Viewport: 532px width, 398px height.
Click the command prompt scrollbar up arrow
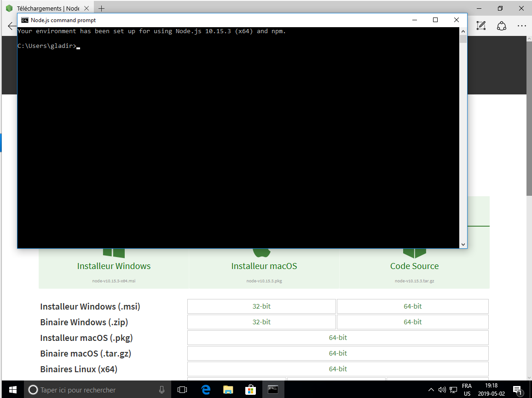pyautogui.click(x=463, y=31)
